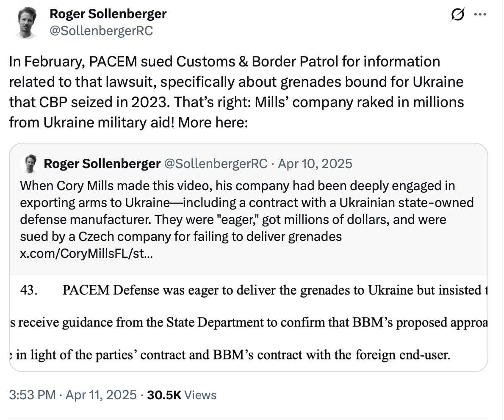Image resolution: width=504 pixels, height=420 pixels.
Task: Open the court document excerpt image
Action: [x=249, y=322]
